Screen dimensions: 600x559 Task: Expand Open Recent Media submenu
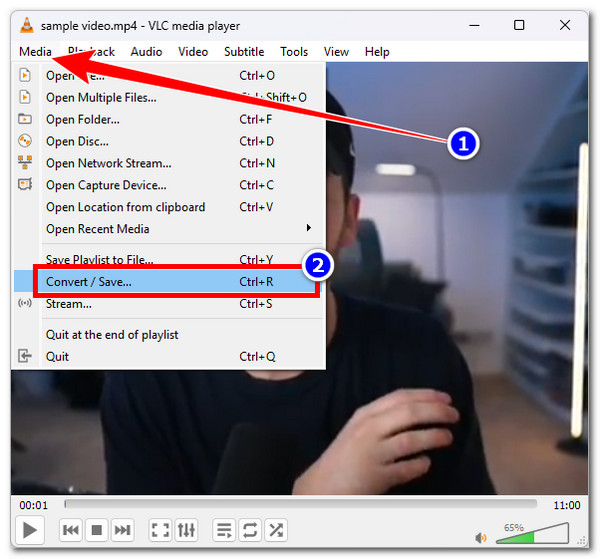[x=169, y=229]
